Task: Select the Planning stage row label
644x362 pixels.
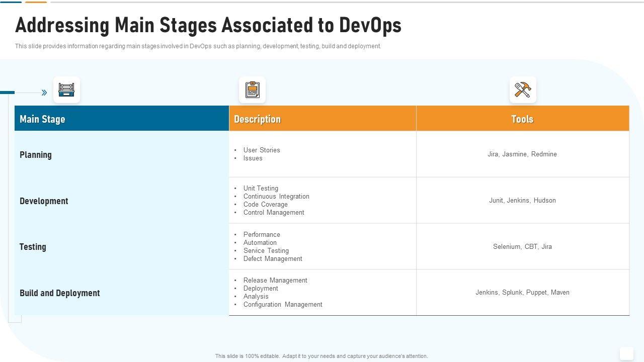Action: [x=36, y=155]
